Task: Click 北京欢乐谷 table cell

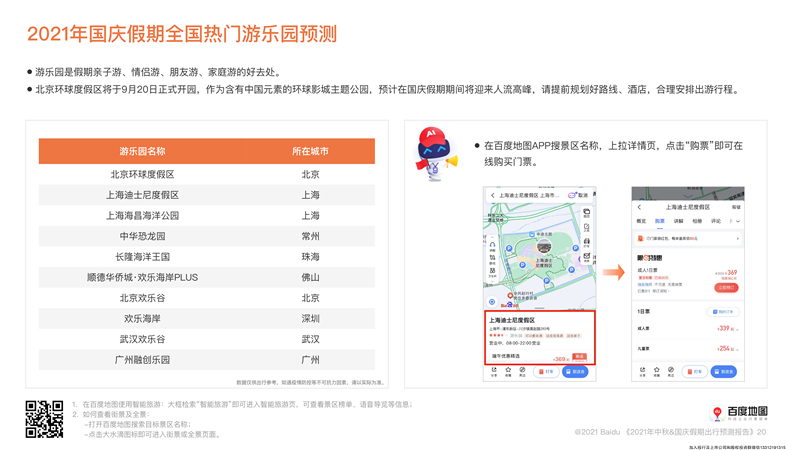Action: 142,298
